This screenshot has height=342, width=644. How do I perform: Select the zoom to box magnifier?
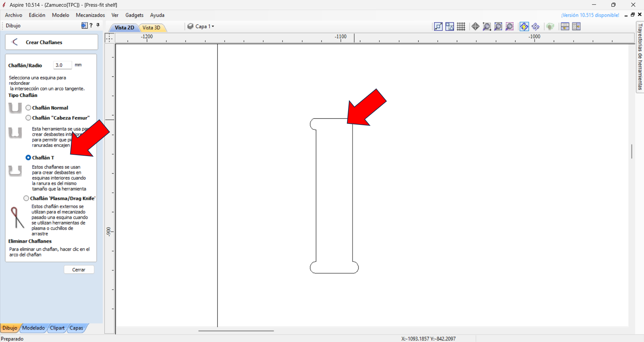tap(487, 26)
